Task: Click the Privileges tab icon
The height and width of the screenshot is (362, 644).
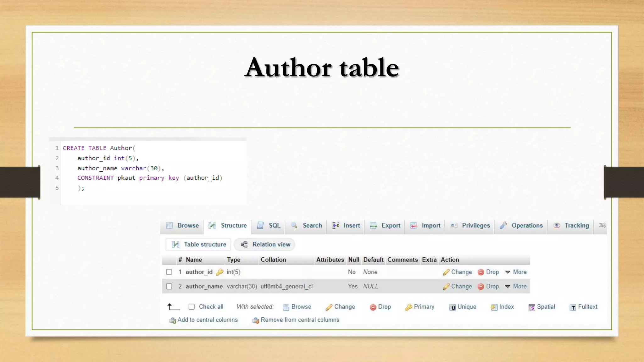Action: point(454,225)
